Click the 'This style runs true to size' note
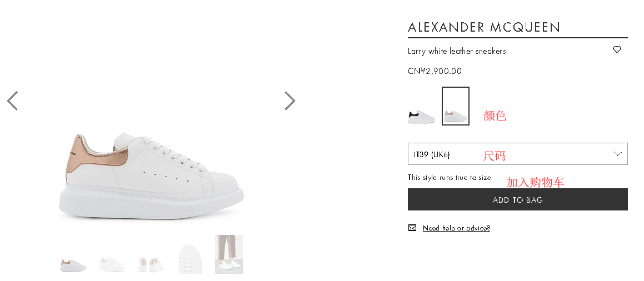Screen dimensions: 644x281 (449, 178)
